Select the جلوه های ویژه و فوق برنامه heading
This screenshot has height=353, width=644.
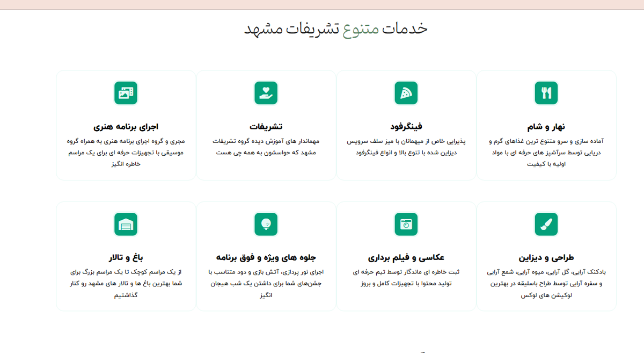(266, 257)
